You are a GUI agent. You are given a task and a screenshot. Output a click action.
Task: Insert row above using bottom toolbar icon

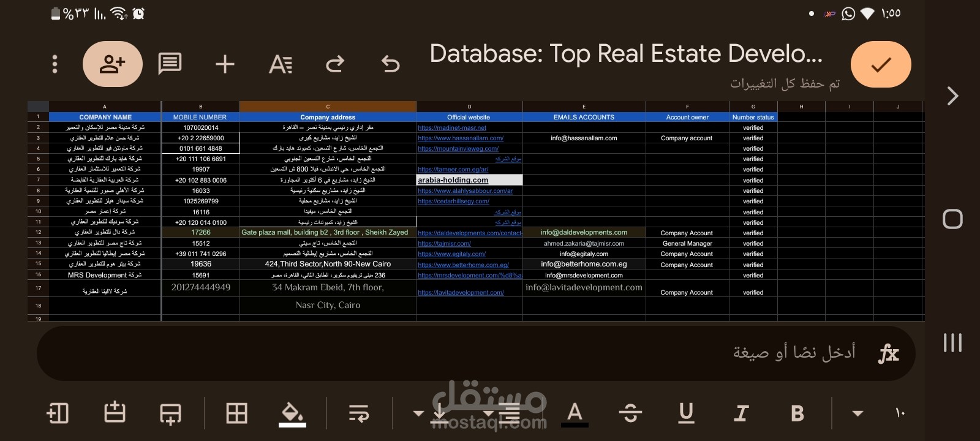[x=115, y=413]
